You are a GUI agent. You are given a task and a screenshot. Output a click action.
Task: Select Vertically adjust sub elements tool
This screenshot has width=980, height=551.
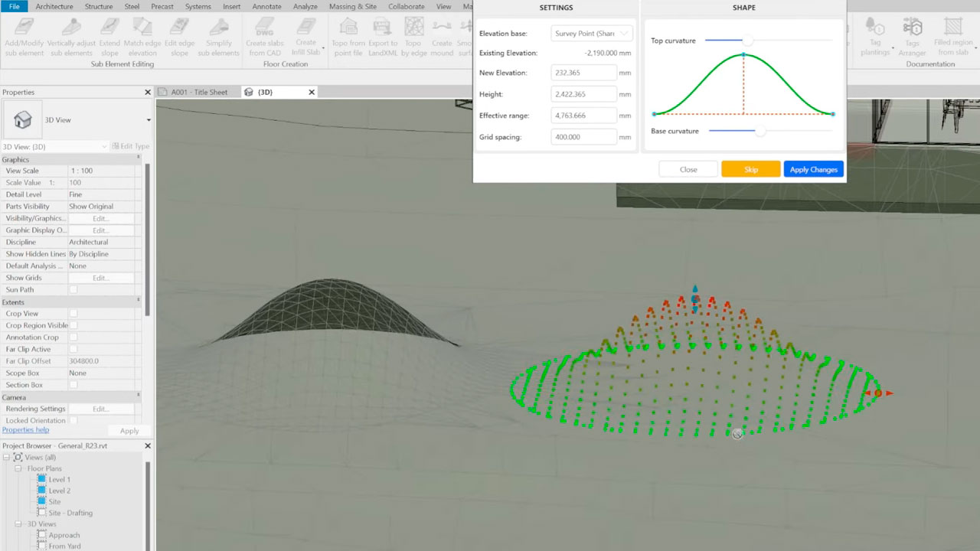click(70, 36)
